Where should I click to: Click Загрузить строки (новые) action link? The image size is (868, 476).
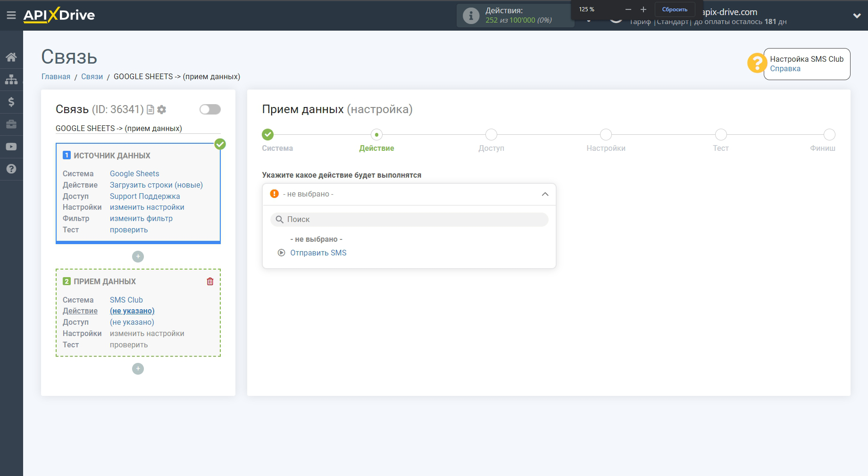point(156,185)
